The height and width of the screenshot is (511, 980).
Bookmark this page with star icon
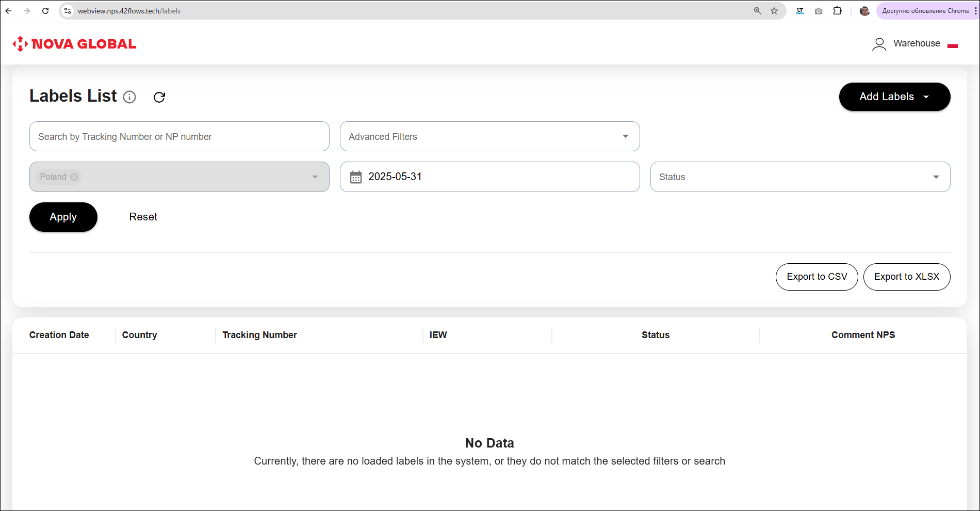click(774, 11)
